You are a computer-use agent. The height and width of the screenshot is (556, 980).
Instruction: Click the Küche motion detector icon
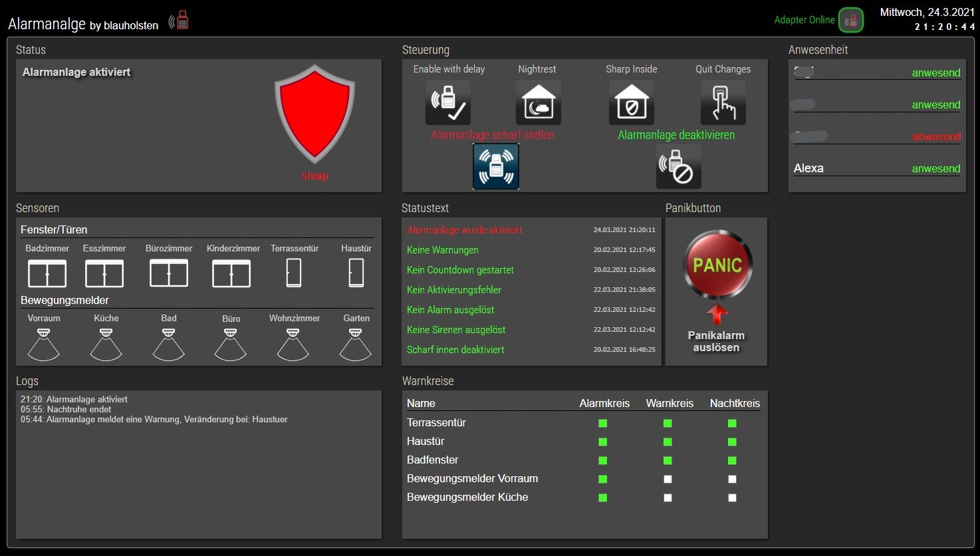point(106,345)
